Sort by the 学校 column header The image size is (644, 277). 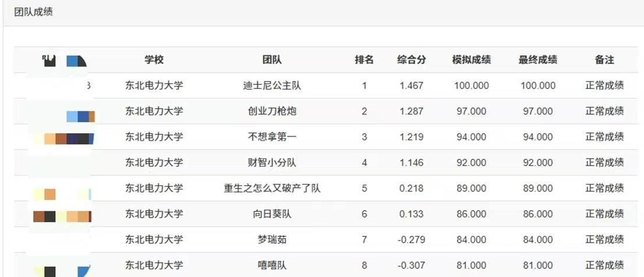click(x=154, y=60)
